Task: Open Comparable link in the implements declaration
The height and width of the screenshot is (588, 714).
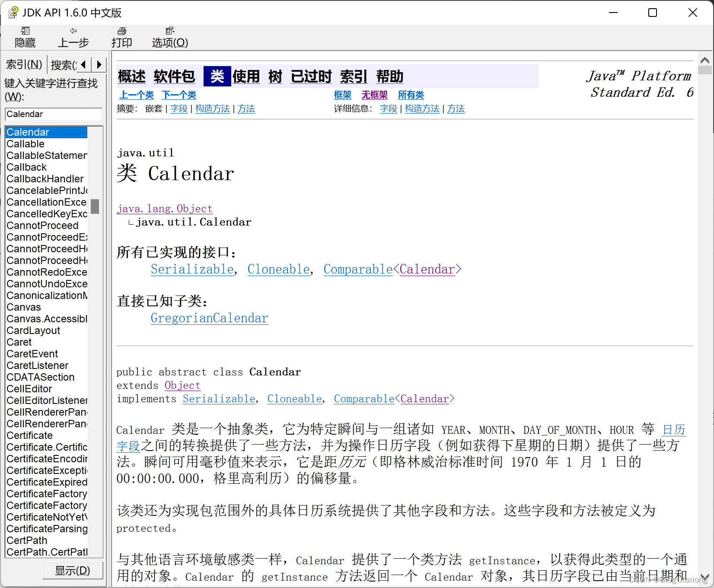Action: coord(364,399)
